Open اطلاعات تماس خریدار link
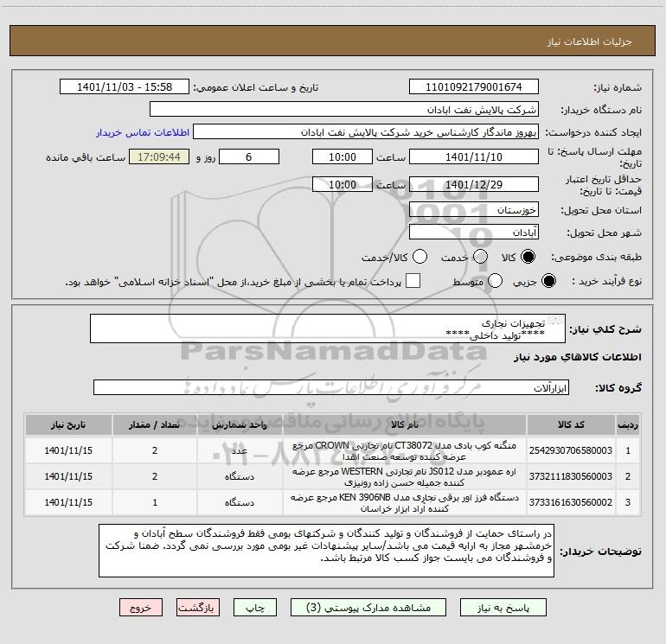Image resolution: width=666 pixels, height=644 pixels. 143,132
